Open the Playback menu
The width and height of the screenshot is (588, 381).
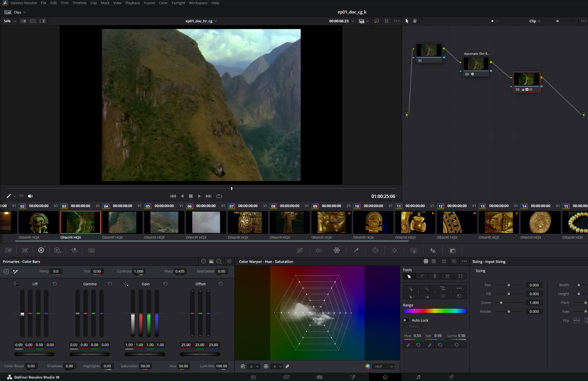pos(133,3)
